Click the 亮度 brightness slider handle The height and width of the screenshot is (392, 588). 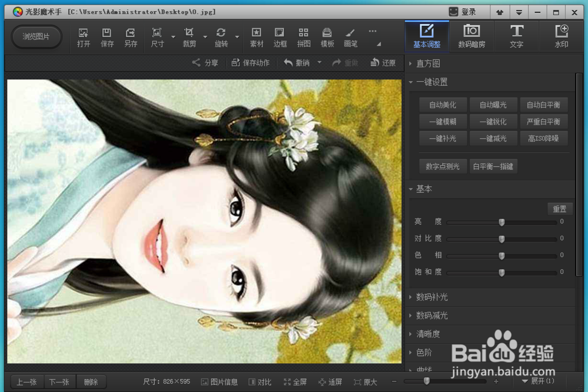pyautogui.click(x=502, y=222)
